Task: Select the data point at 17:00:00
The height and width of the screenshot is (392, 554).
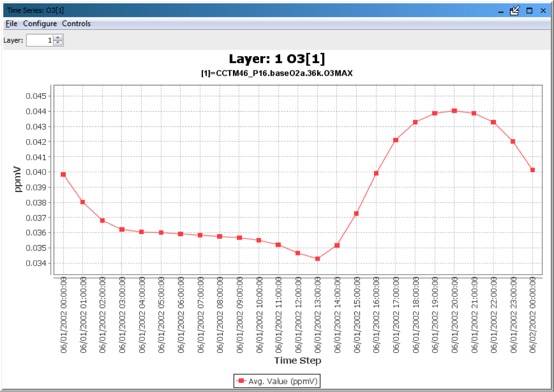Action: click(395, 140)
